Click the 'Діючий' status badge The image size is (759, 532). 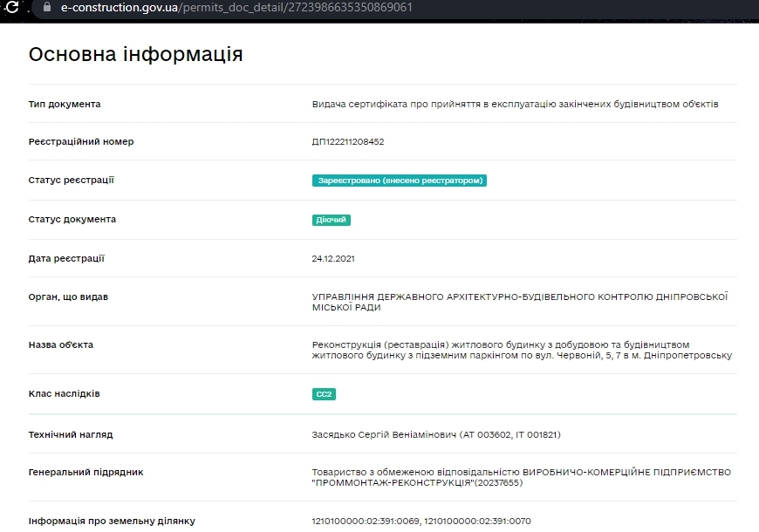332,220
